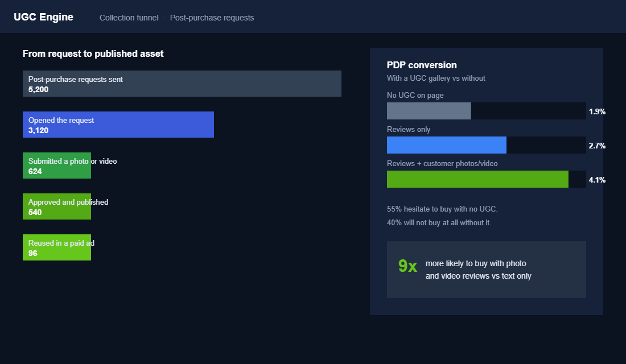This screenshot has height=364, width=626.
Task: Click the Reviews only label
Action: click(x=409, y=129)
